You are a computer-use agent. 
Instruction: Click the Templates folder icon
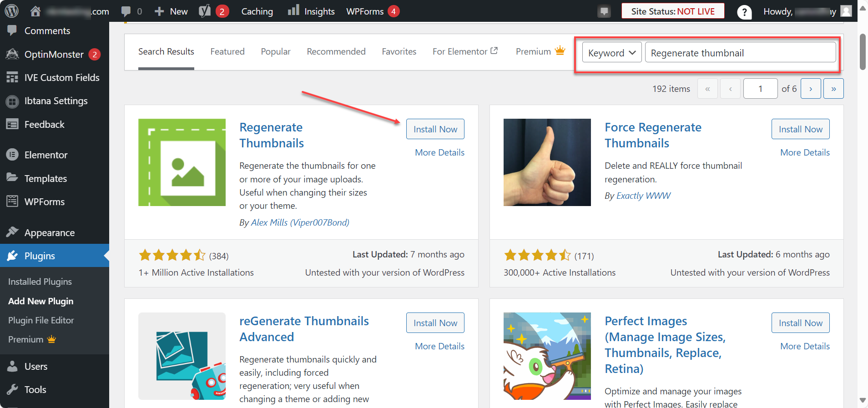[x=12, y=177]
